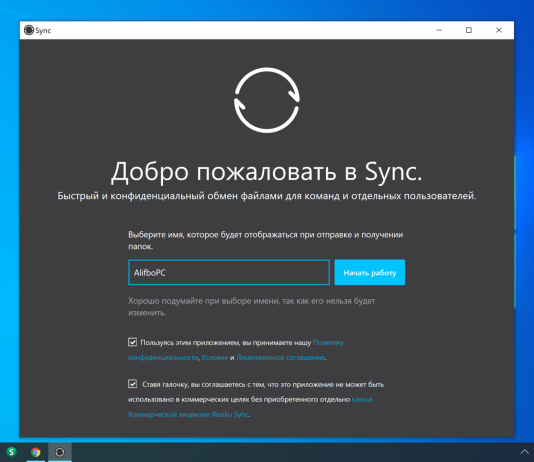534x462 pixels.
Task: Click the Начать работу button
Action: pos(370,272)
